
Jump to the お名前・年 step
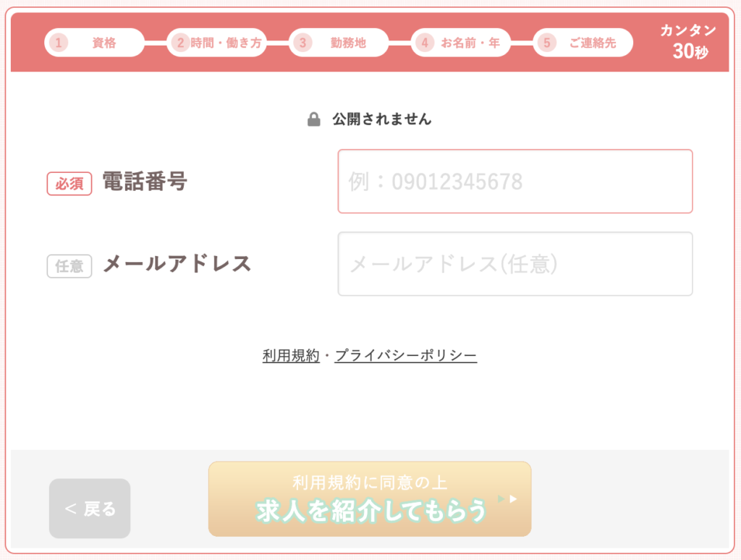pos(470,43)
